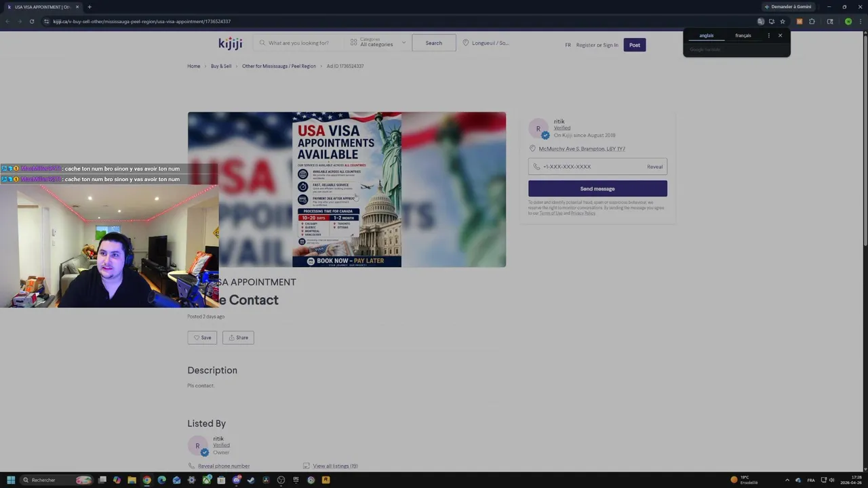Open Epic Games Launcher from taskbar

tap(296, 480)
